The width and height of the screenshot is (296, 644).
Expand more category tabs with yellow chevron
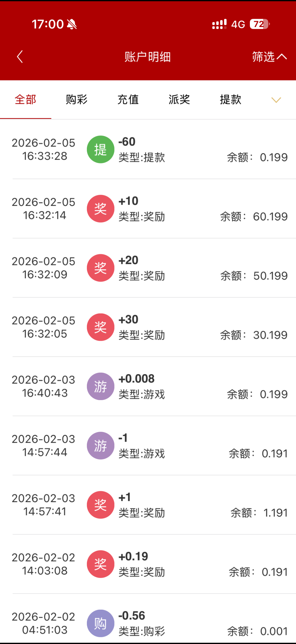[x=276, y=100]
